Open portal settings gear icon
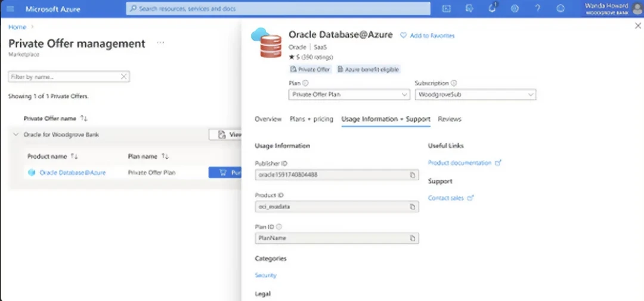Screen dimensions: 644x301 (x=515, y=9)
